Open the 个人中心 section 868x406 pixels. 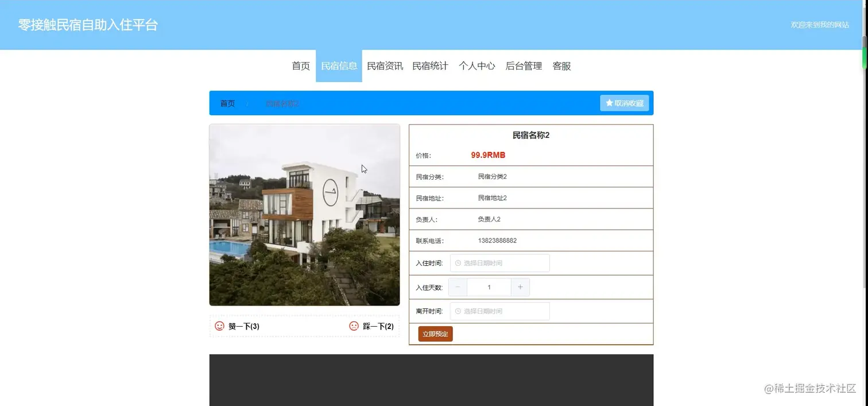click(476, 65)
